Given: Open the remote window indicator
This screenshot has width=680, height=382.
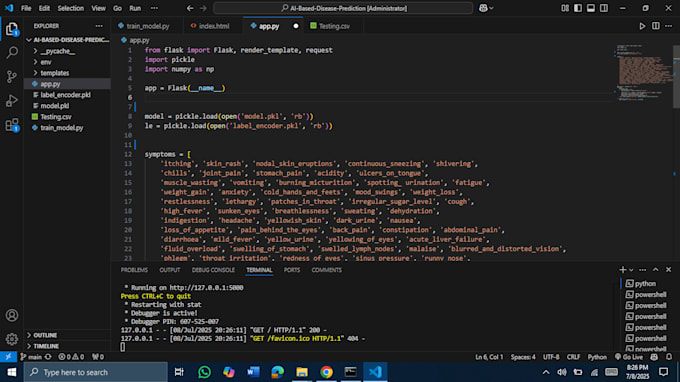Looking at the screenshot, I should (x=8, y=357).
